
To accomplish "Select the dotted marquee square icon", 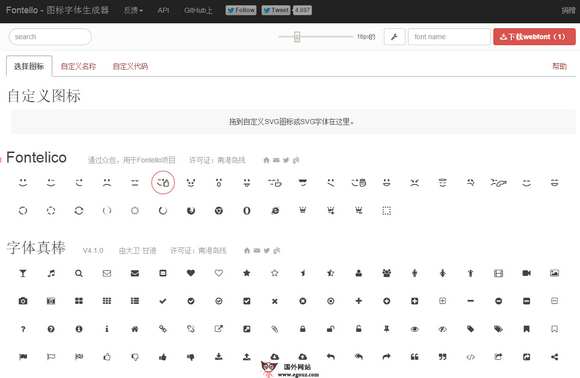I will pos(387,210).
